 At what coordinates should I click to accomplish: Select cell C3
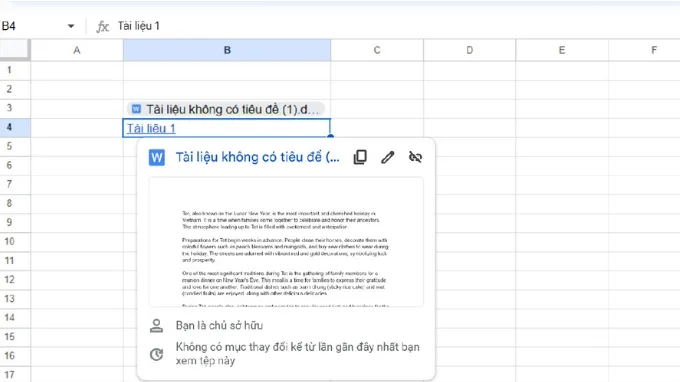coord(377,108)
